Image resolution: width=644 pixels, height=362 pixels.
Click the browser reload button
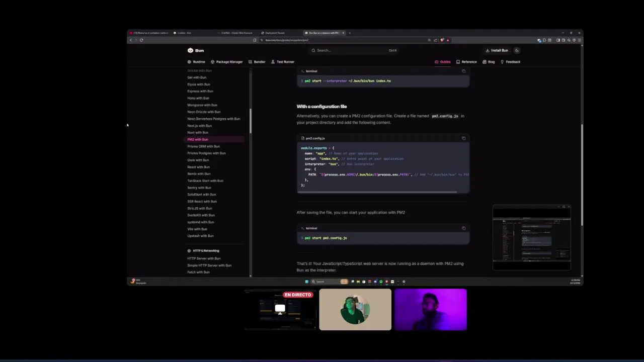(x=141, y=40)
